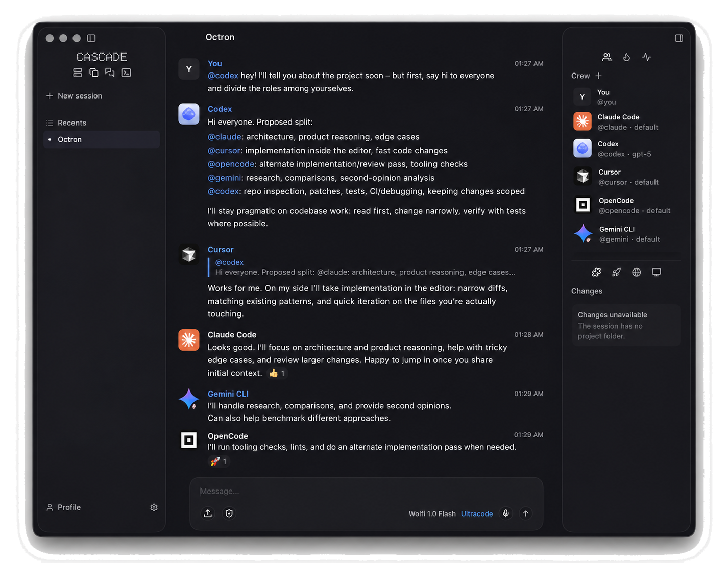Switch to the flame tab icon
This screenshot has width=728, height=563.
pos(626,57)
